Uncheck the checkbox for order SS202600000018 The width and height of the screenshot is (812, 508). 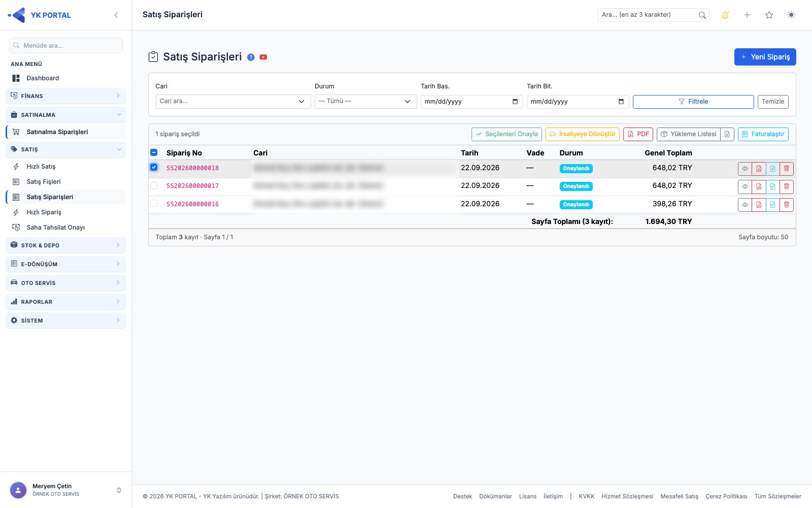(154, 167)
